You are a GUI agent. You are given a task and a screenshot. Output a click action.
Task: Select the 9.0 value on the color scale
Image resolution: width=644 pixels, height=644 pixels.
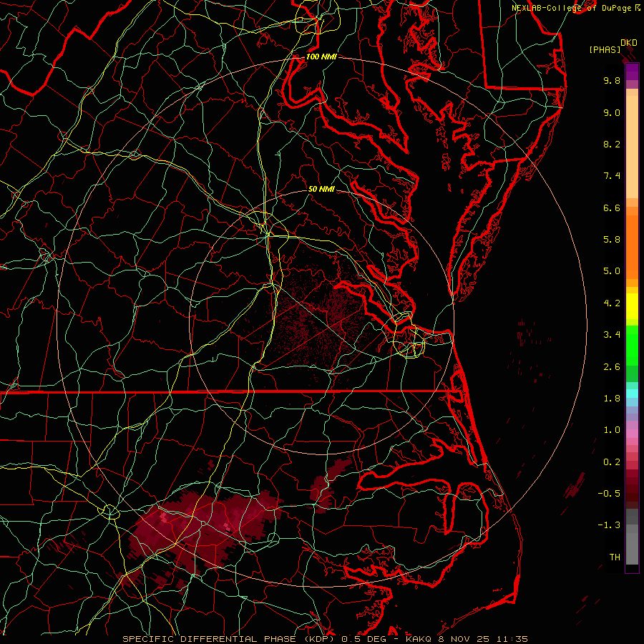[x=612, y=112]
